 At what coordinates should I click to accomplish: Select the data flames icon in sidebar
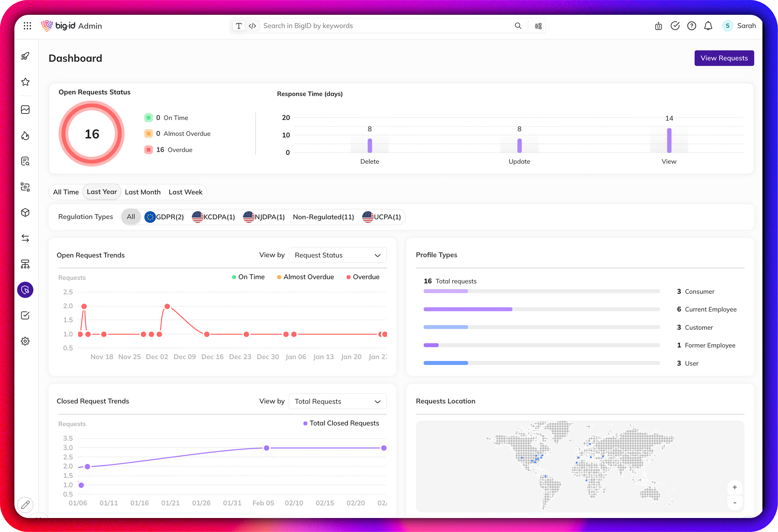[x=25, y=136]
